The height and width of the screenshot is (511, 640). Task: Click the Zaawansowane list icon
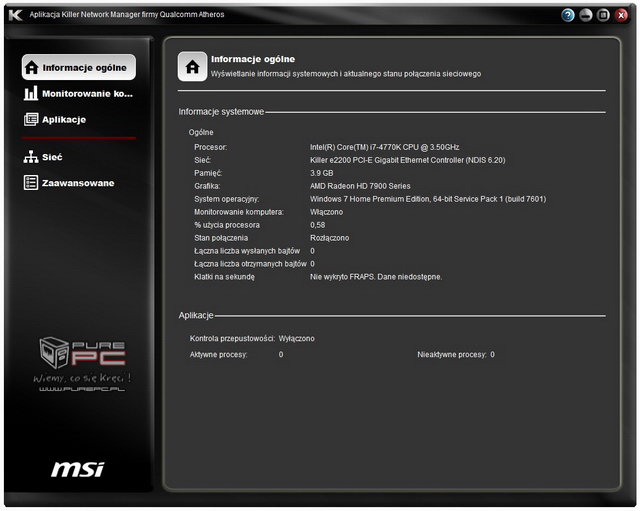point(31,183)
